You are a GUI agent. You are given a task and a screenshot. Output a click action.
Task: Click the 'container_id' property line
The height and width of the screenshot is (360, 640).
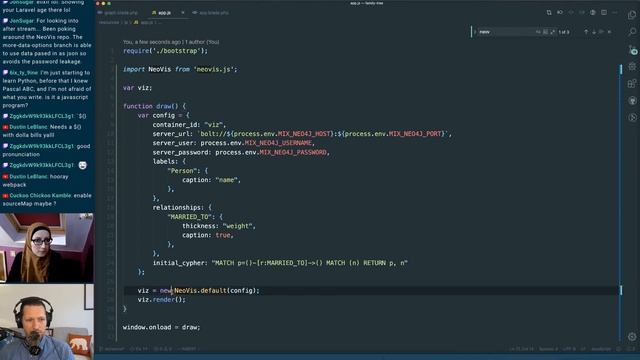[x=189, y=124]
